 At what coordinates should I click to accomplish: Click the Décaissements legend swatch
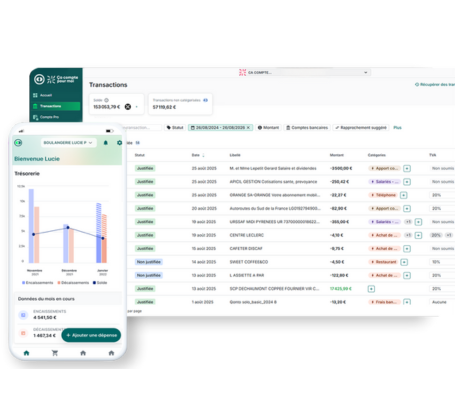click(x=59, y=283)
